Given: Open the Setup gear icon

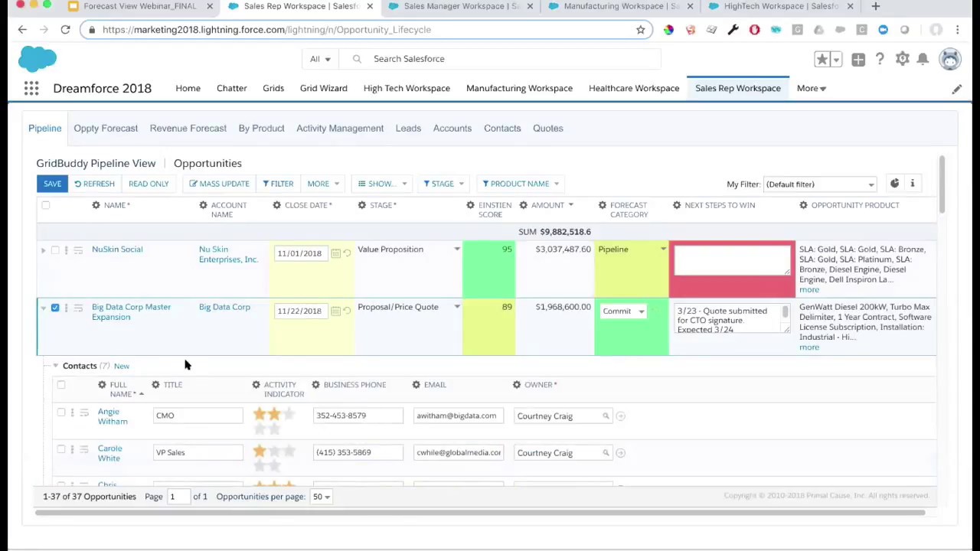Looking at the screenshot, I should [x=903, y=59].
